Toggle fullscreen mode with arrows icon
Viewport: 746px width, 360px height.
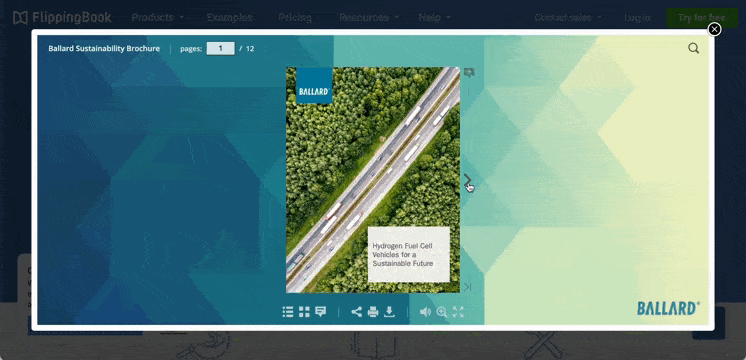(458, 312)
